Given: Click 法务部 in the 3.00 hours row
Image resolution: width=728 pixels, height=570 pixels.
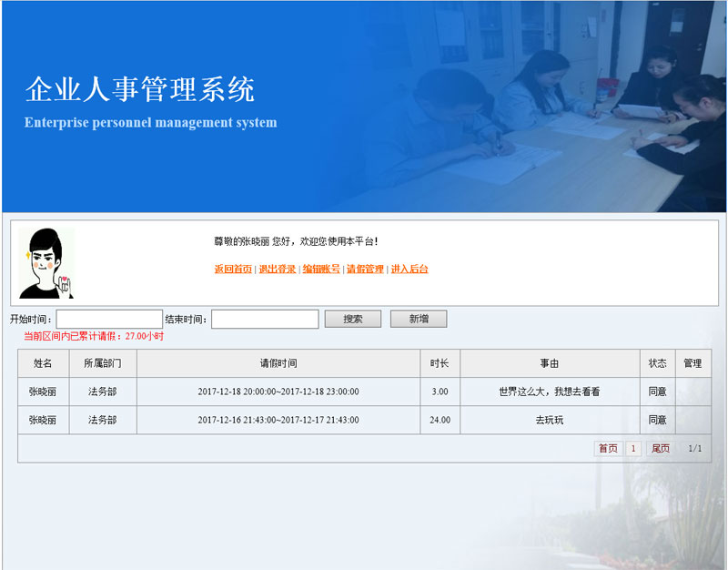Looking at the screenshot, I should (x=103, y=392).
